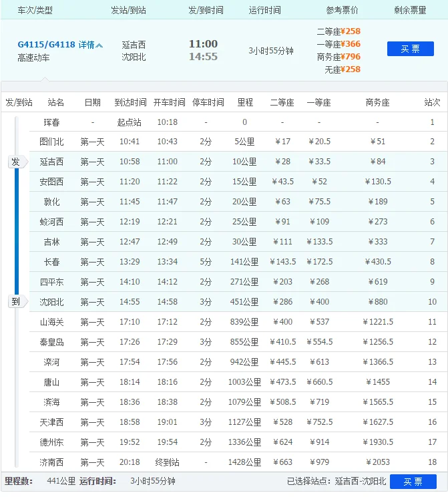
Task: Select the 沈阳北 station in the stop list
Action: 51,302
